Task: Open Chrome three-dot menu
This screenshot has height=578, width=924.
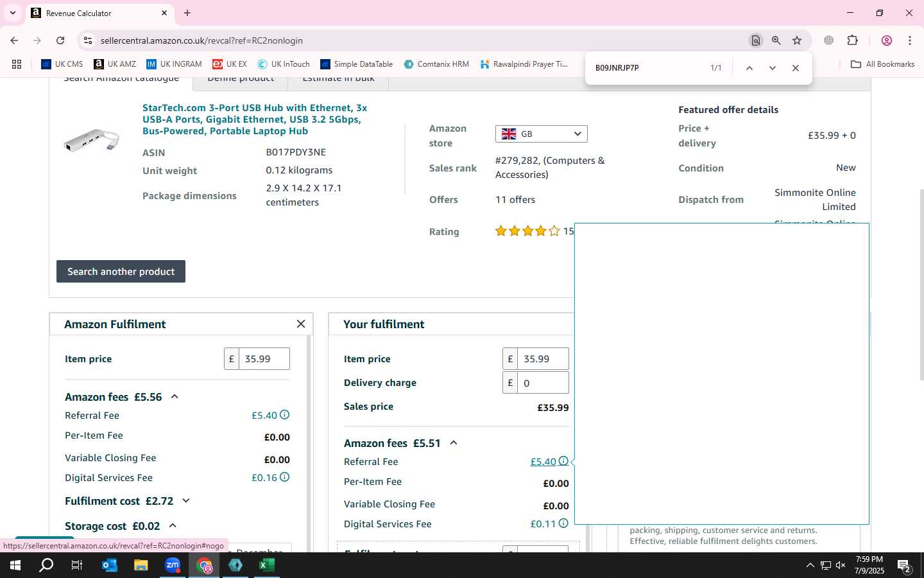Action: [910, 40]
